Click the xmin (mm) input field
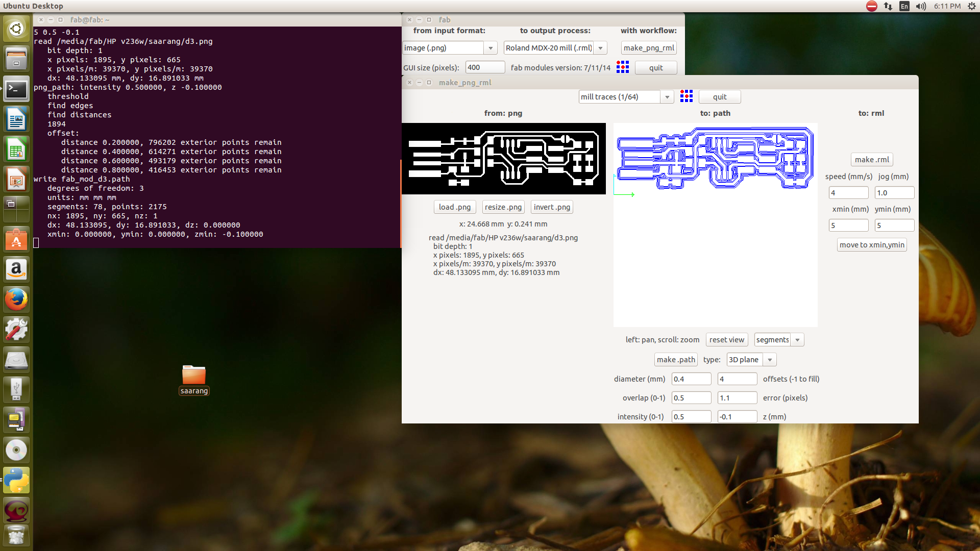980x551 pixels. [x=848, y=226]
